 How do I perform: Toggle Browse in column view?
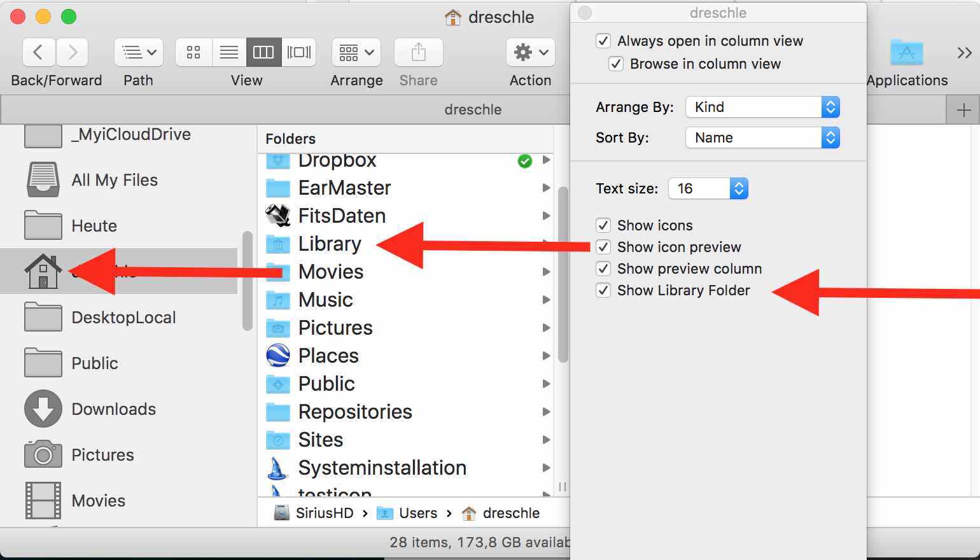(616, 64)
